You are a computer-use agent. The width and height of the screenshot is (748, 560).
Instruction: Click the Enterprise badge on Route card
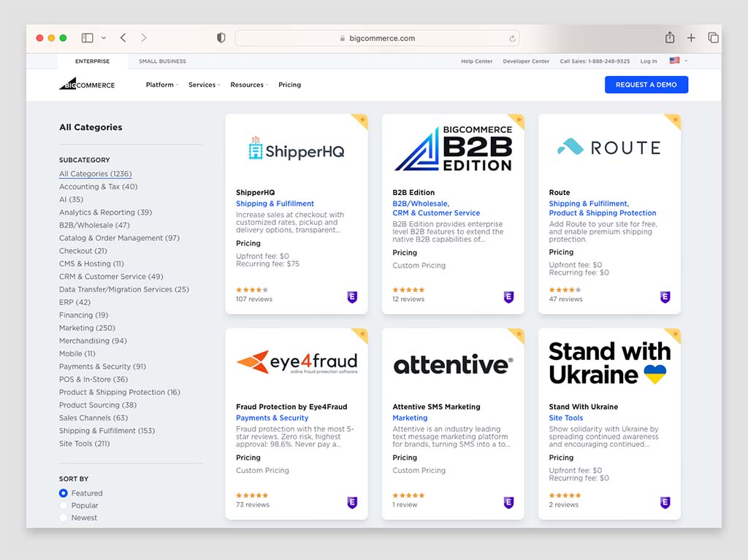tap(665, 297)
